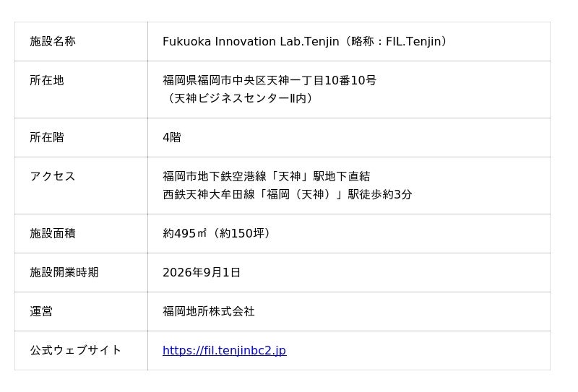Click the 西鉄天神大牟田線 walking distance text
The height and width of the screenshot is (392, 578).
287,194
